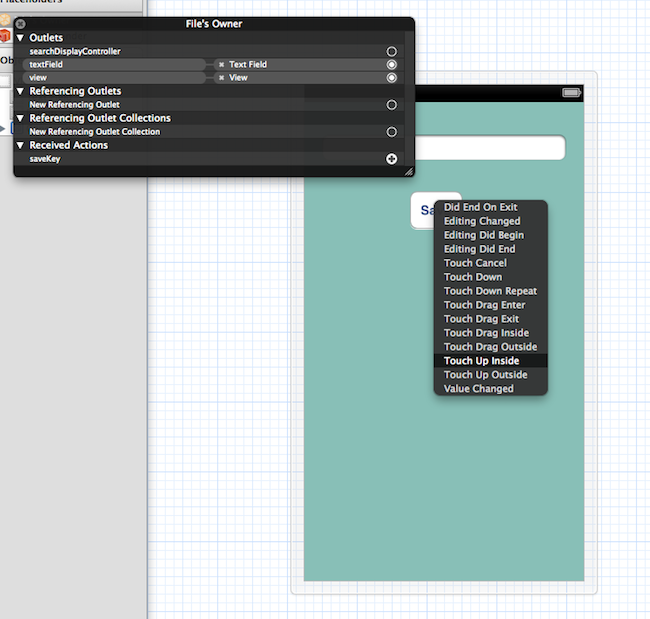
Task: Click the saveKey action plus circle
Action: [x=391, y=159]
